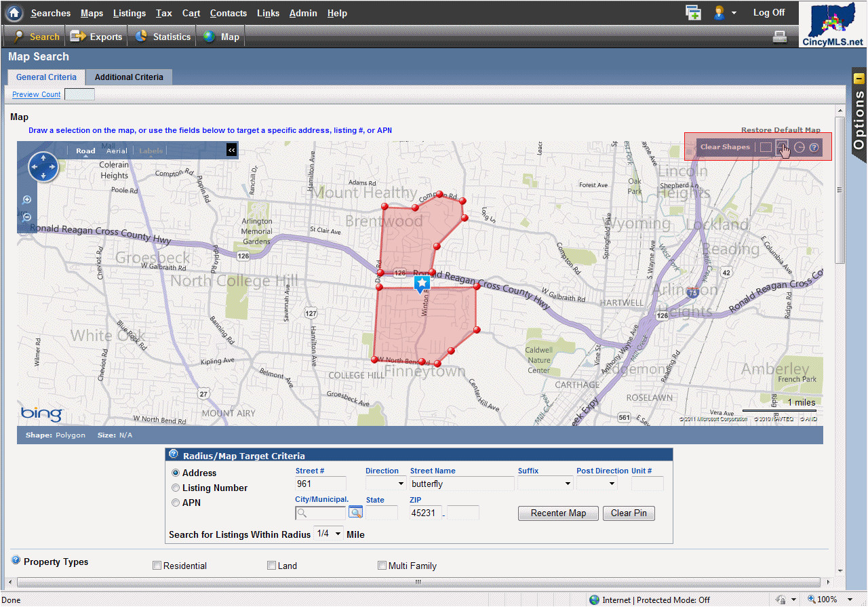868x607 pixels.
Task: Click the Street Name field containing butterfly
Action: [462, 484]
